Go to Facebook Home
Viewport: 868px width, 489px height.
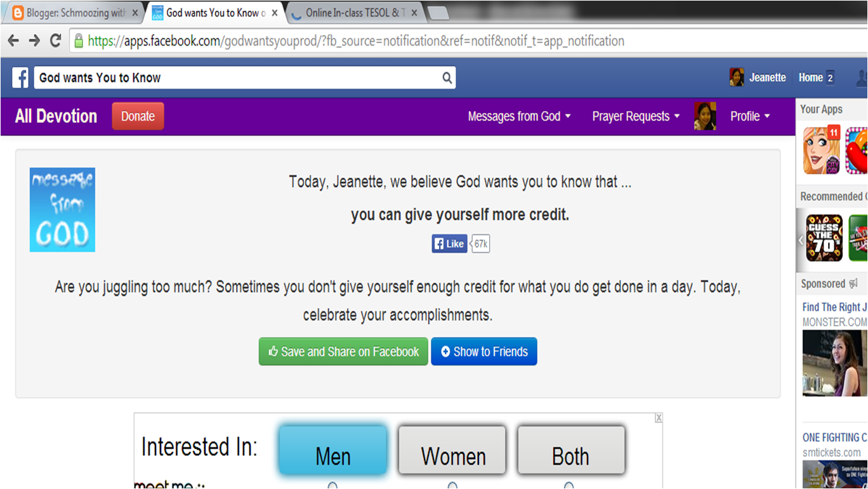coord(810,77)
